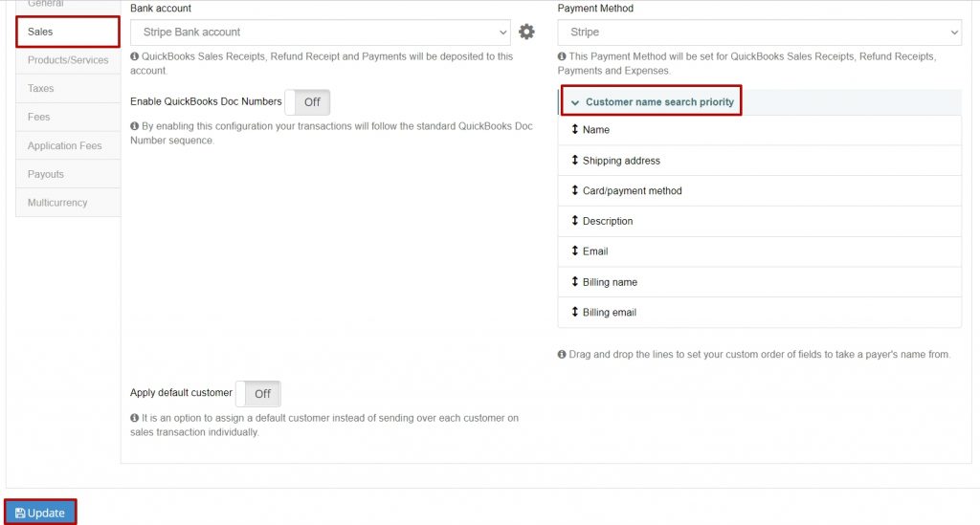
Task: Open the Application Fees tab
Action: [68, 145]
